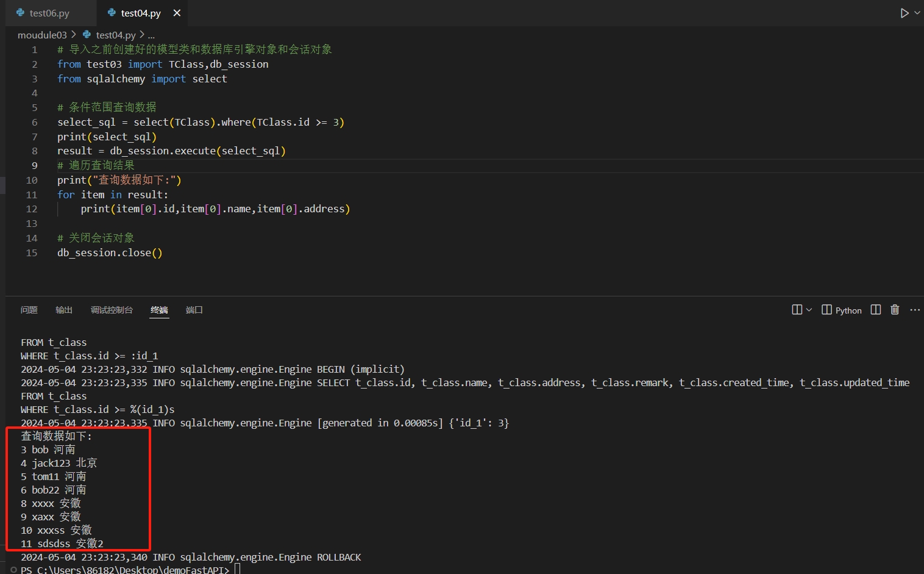Expand the new terminal profile dropdown
This screenshot has width=924, height=574.
coord(809,310)
